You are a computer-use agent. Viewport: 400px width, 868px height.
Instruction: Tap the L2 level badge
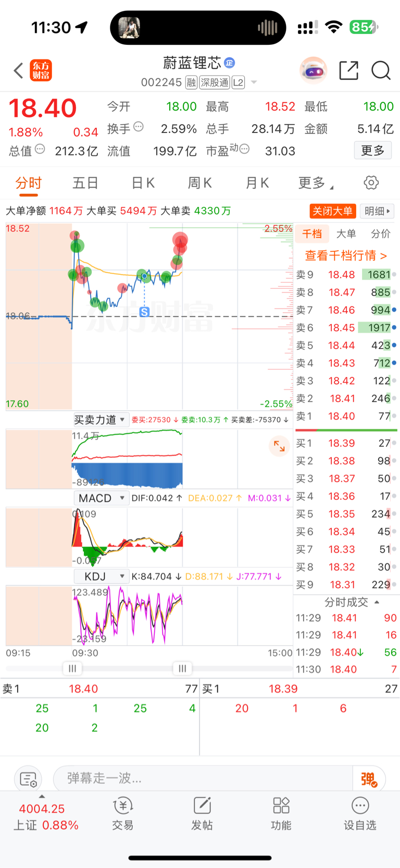tap(238, 82)
